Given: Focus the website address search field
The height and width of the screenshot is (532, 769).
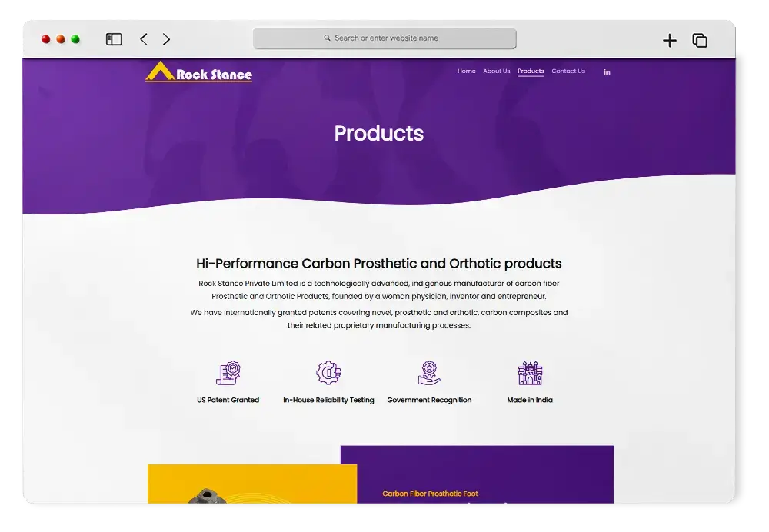Looking at the screenshot, I should point(384,38).
